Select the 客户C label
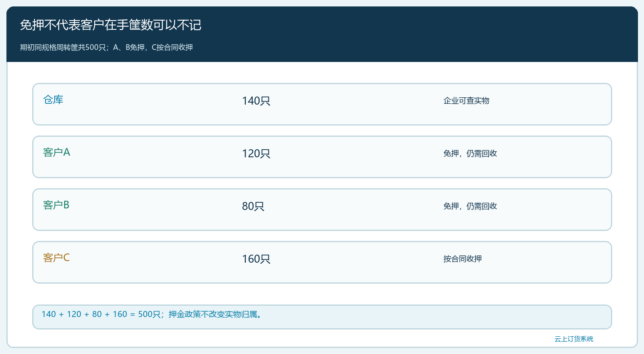This screenshot has width=644, height=354. click(56, 258)
